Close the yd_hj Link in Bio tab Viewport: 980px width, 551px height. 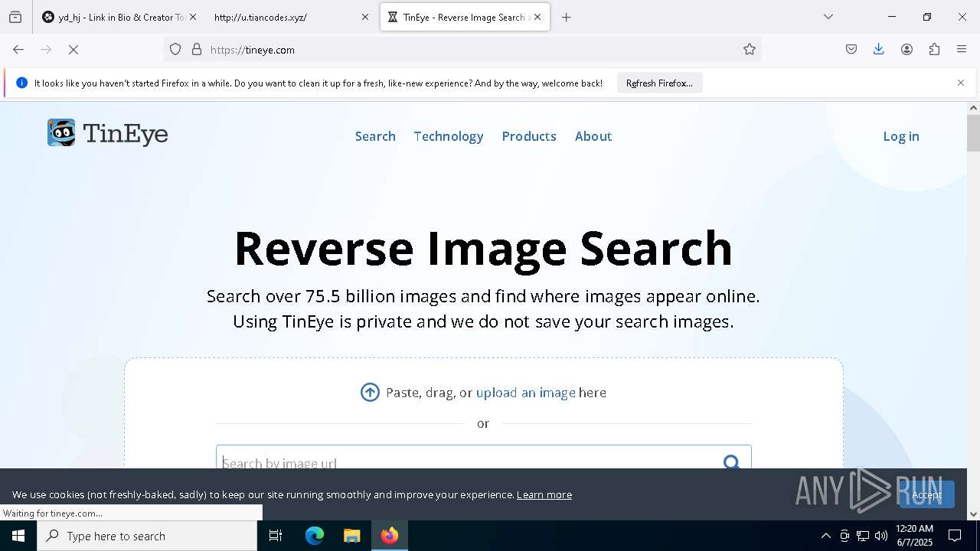[x=192, y=17]
